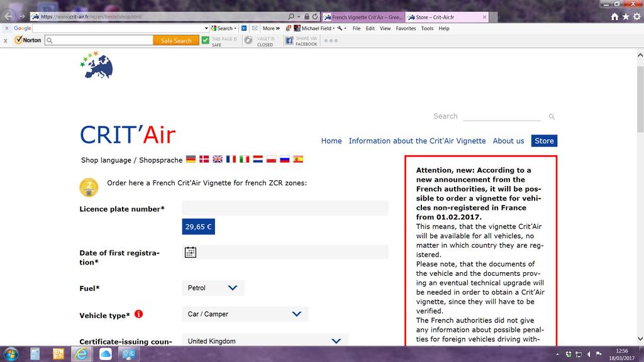
Task: Select the French flag shop language
Action: (231, 160)
